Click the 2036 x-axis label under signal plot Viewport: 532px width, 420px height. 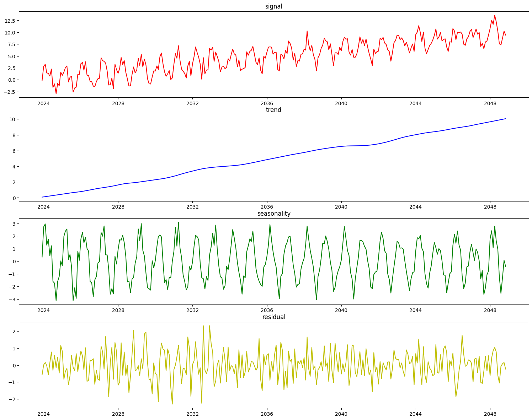coord(267,104)
